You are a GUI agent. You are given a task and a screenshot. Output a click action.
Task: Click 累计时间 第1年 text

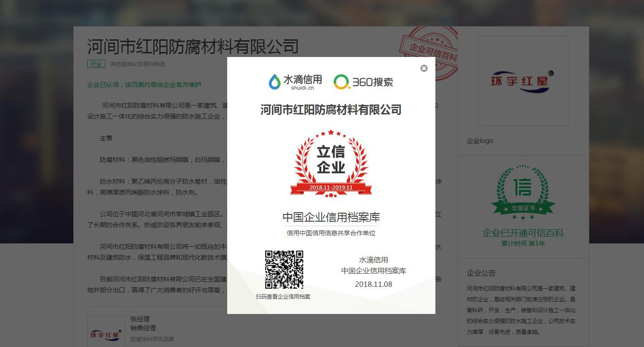[x=523, y=243]
